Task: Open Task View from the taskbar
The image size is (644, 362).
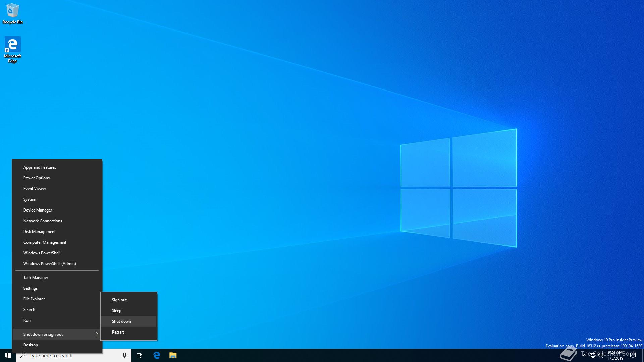Action: tap(140, 355)
